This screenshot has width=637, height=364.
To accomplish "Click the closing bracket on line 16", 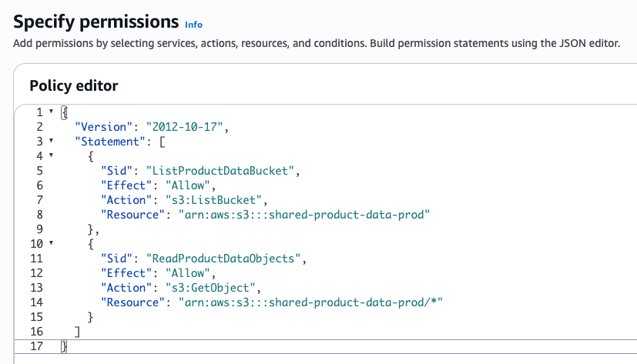I will pyautogui.click(x=78, y=332).
